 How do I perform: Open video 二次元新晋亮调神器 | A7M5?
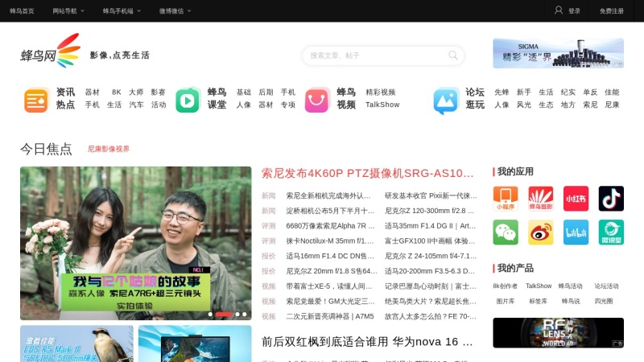[330, 316]
